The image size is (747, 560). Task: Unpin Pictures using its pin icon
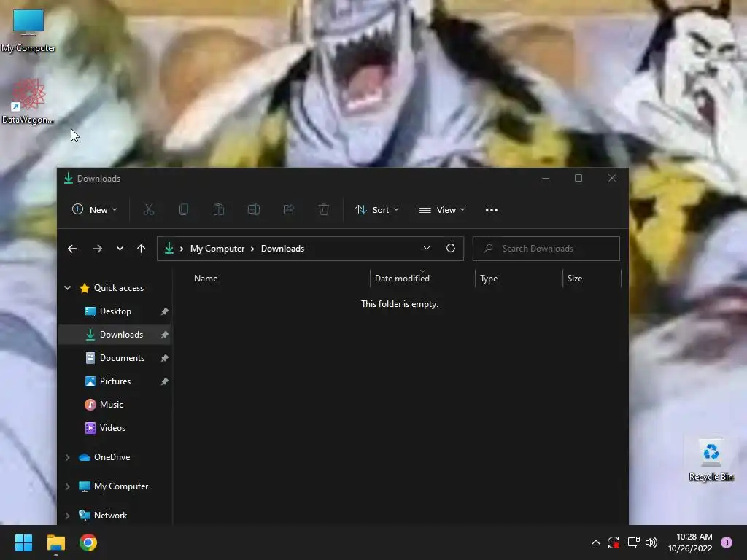click(164, 381)
